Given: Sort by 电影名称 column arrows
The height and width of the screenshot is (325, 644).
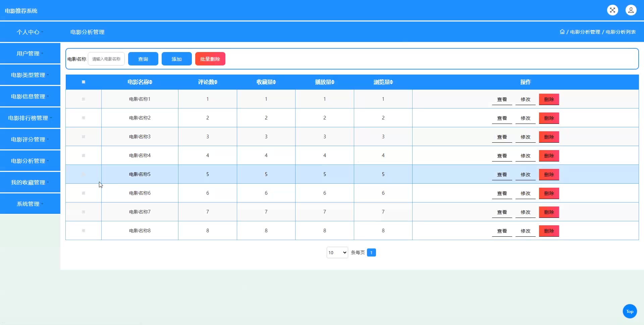Looking at the screenshot, I should pos(151,82).
